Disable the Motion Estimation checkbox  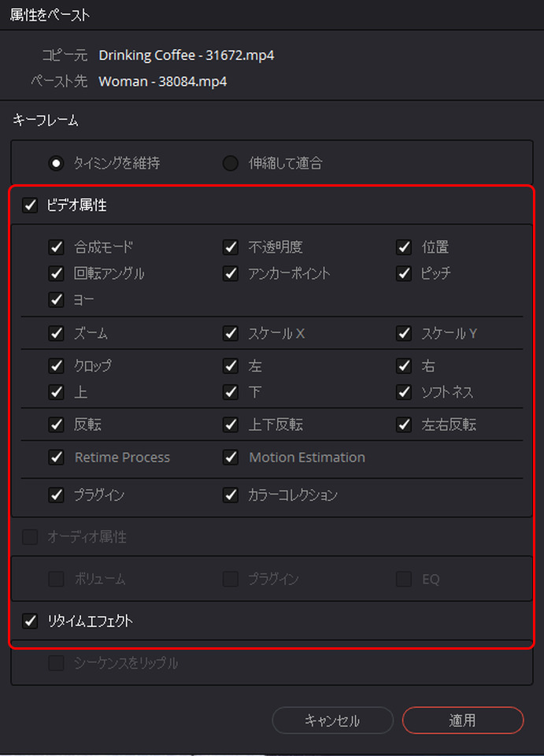click(231, 457)
